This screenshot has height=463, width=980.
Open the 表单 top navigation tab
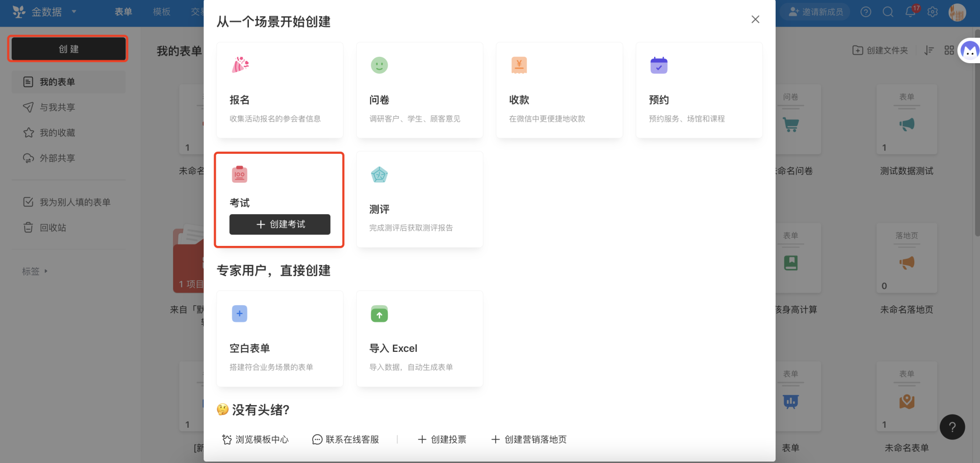pyautogui.click(x=123, y=12)
